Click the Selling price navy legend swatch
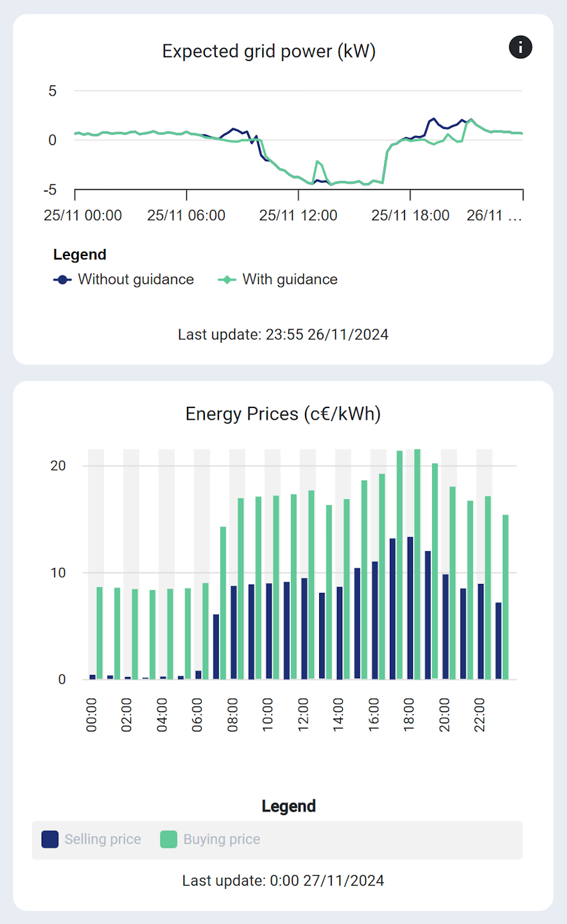 click(50, 839)
